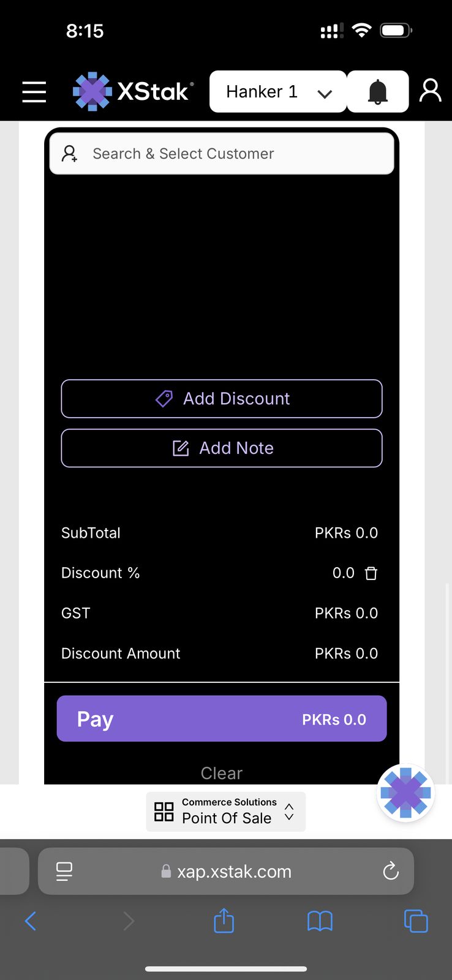452x980 pixels.
Task: Open the notifications bell
Action: click(378, 92)
